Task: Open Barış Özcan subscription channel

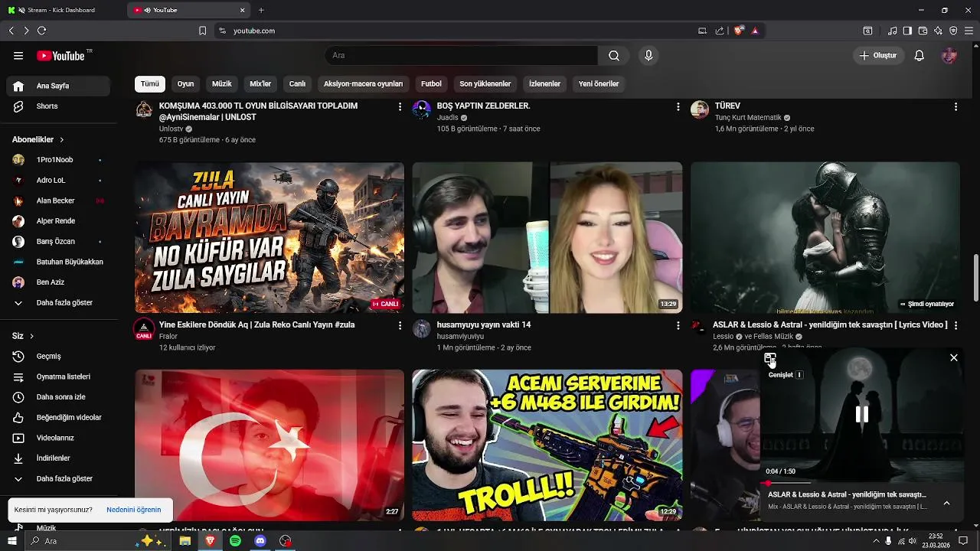Action: 58,242
